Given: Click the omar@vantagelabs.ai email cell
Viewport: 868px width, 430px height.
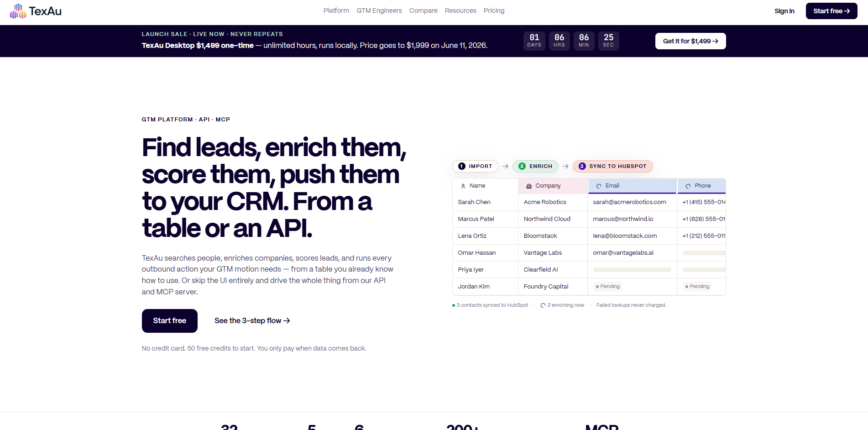Looking at the screenshot, I should [x=632, y=253].
